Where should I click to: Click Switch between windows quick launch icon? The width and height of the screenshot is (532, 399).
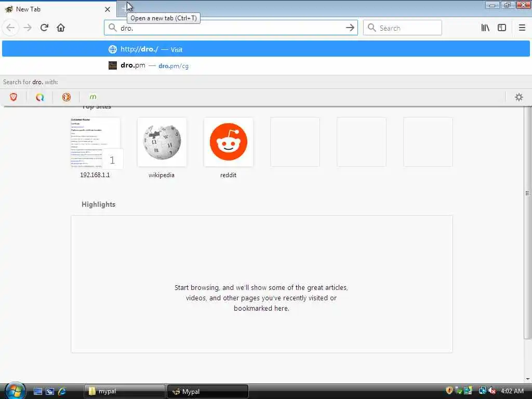[x=50, y=392]
